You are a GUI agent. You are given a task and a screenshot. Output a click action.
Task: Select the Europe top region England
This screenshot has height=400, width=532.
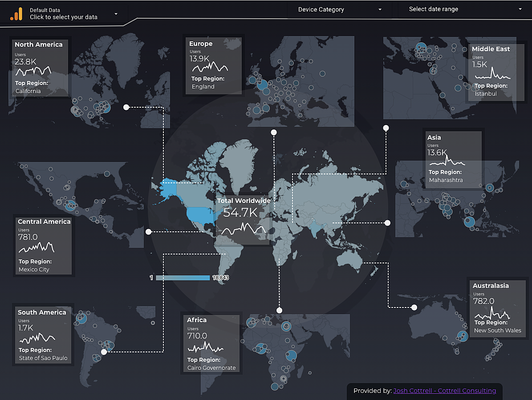[203, 87]
